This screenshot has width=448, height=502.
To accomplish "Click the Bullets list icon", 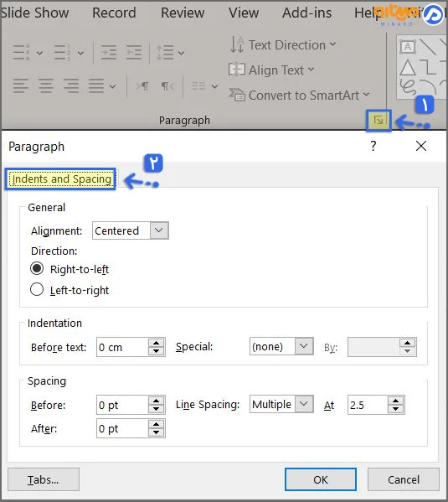I will tap(22, 52).
